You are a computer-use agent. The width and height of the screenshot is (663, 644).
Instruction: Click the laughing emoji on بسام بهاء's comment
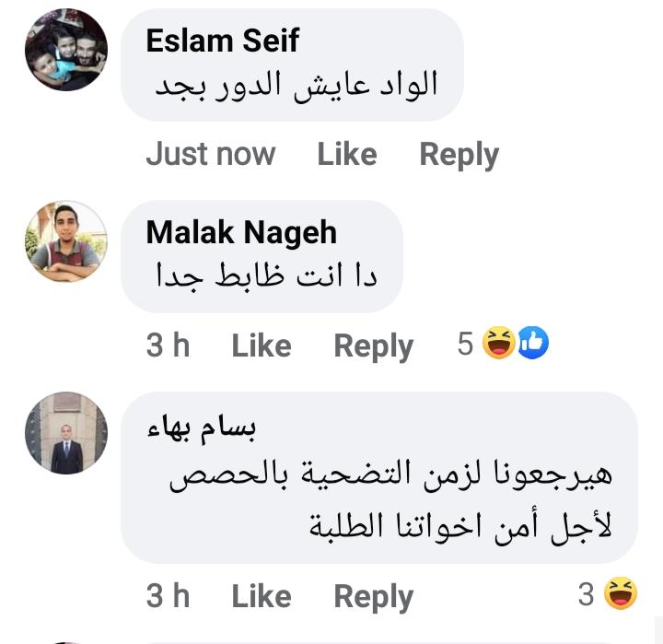(621, 594)
